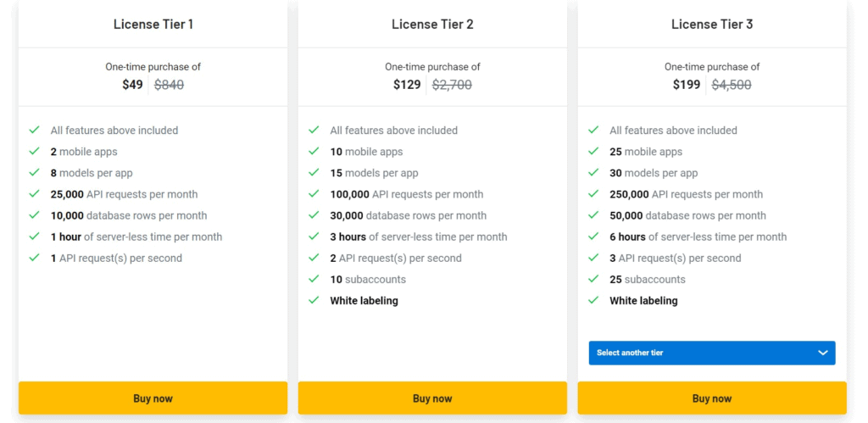Click the License Tier 3 title
The height and width of the screenshot is (423, 868).
712,25
